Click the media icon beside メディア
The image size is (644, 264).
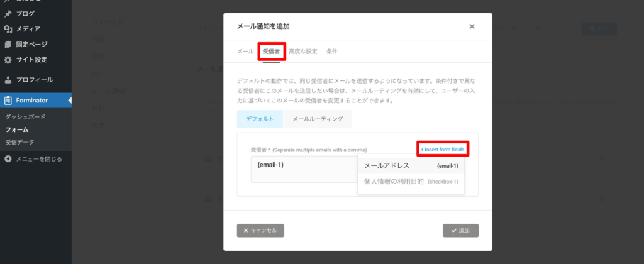click(x=8, y=29)
